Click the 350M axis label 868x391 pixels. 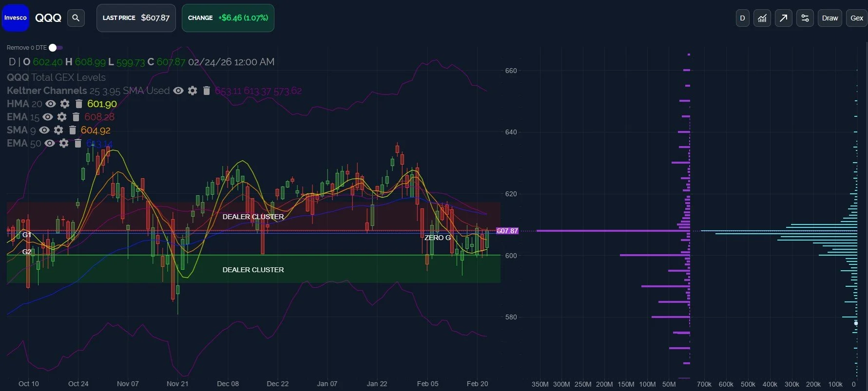540,384
